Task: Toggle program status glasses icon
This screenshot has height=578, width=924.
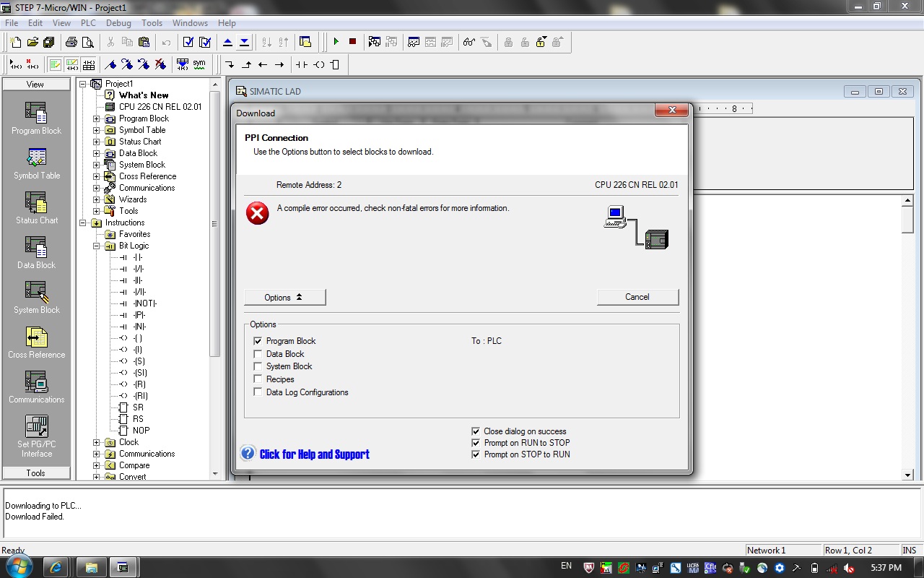Action: pyautogui.click(x=469, y=42)
